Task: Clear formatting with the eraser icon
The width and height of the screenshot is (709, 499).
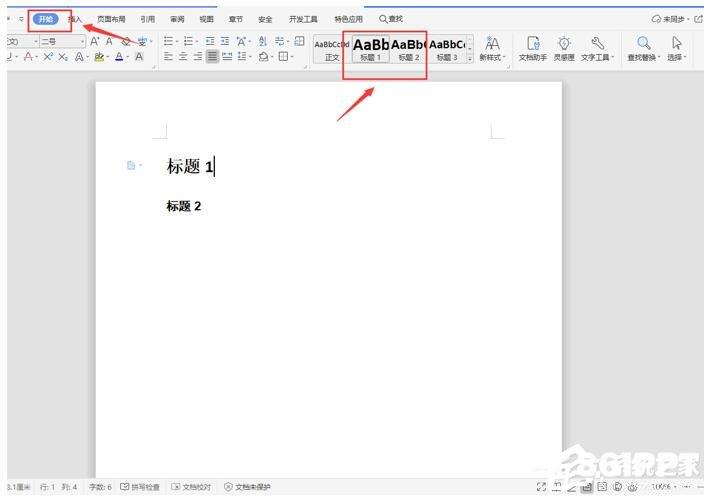Action: [126, 42]
